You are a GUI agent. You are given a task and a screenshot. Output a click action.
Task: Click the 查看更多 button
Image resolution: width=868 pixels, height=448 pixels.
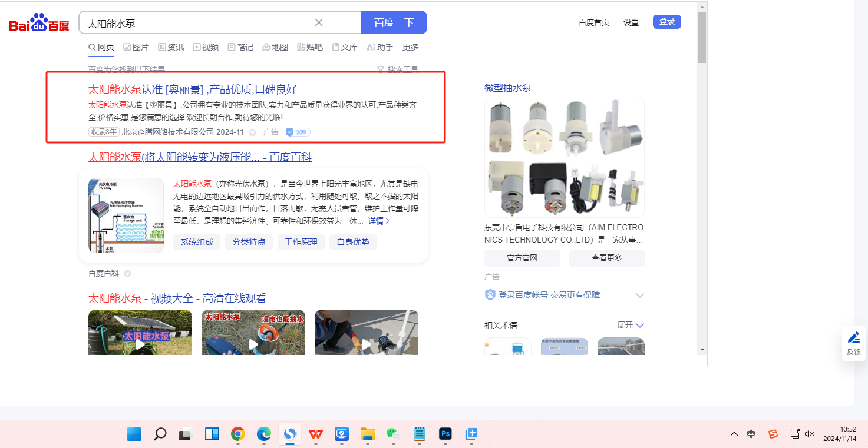(607, 258)
